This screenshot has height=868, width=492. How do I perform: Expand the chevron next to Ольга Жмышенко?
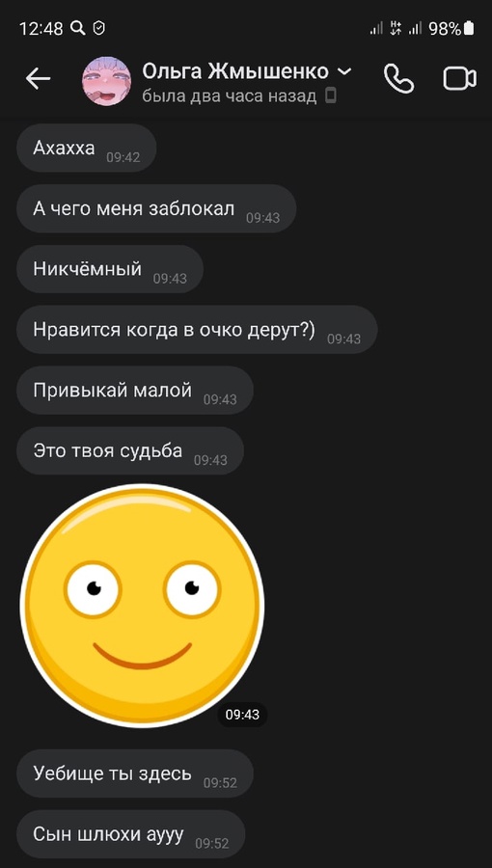[344, 71]
